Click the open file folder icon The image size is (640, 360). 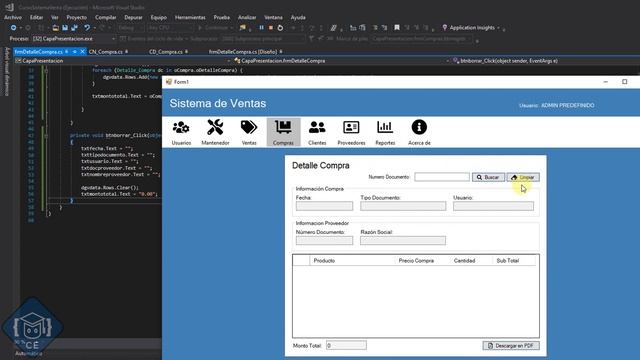(56, 28)
